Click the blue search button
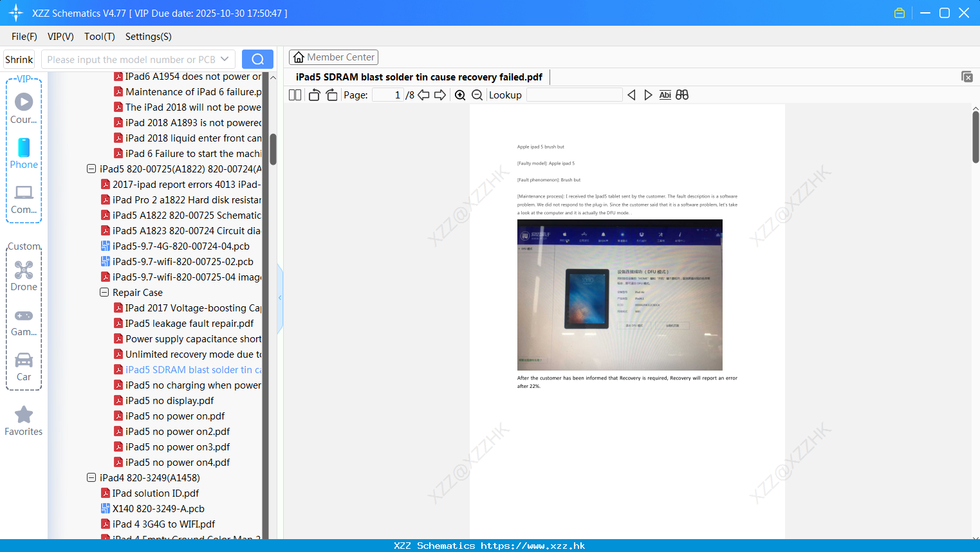The height and width of the screenshot is (552, 980). (257, 59)
